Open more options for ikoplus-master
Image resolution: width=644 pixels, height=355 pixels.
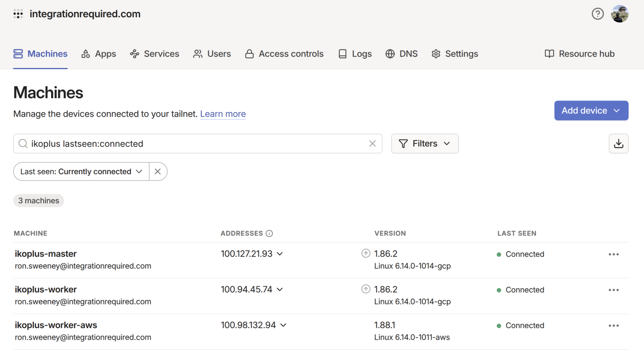[x=613, y=254]
